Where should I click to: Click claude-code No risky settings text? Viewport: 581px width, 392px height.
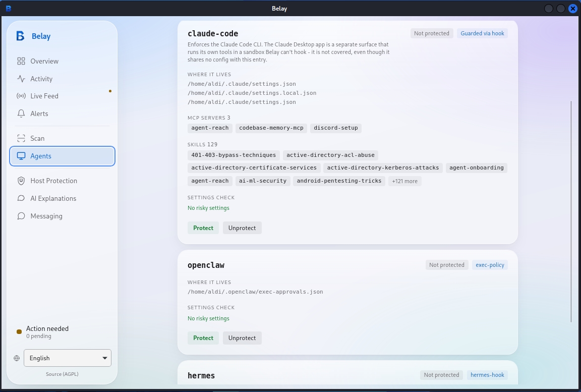click(x=208, y=208)
